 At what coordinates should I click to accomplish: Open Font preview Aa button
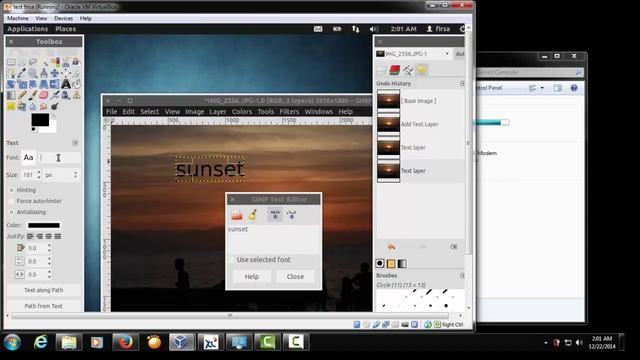[x=28, y=158]
